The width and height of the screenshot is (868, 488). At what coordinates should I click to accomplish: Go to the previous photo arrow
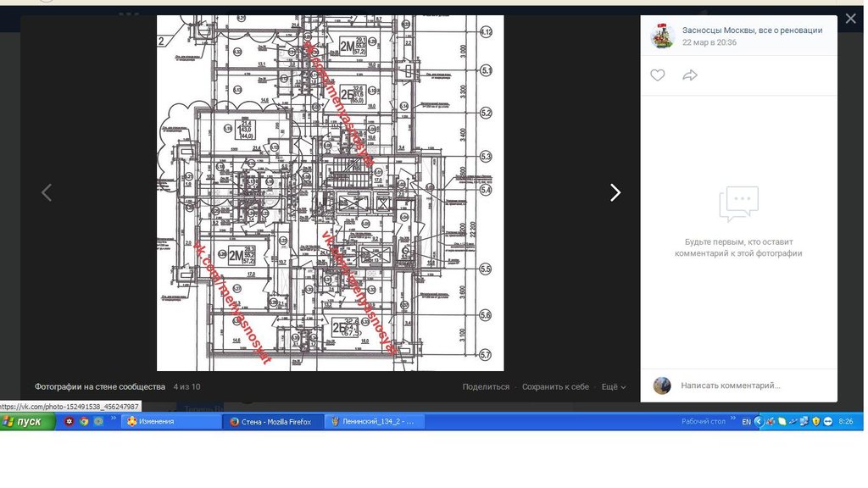pyautogui.click(x=47, y=192)
